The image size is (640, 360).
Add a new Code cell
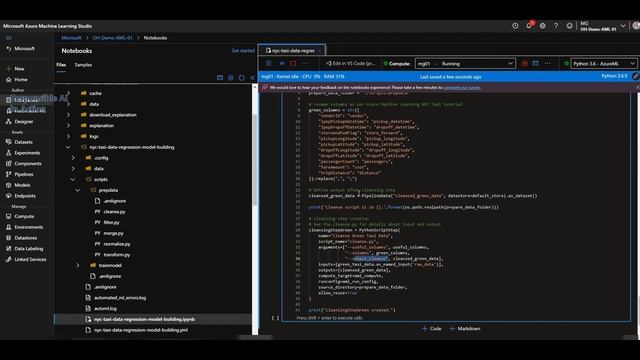(x=432, y=329)
